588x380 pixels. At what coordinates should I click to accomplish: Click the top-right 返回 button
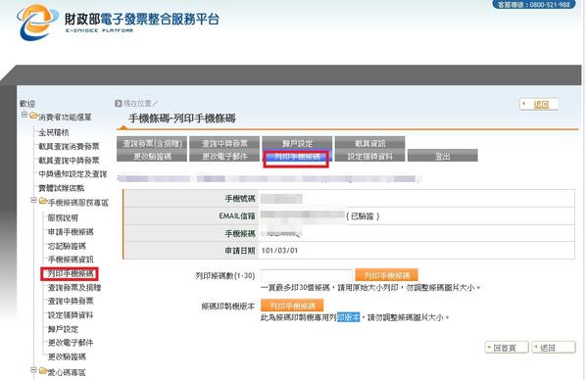(x=539, y=105)
